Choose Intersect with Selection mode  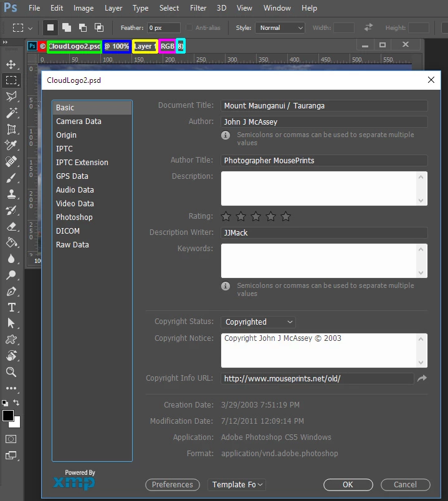(x=99, y=28)
